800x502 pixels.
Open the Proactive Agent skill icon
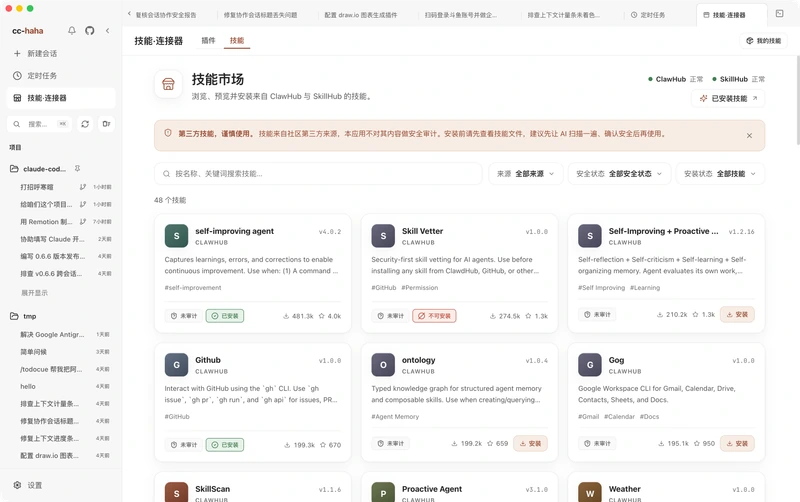point(383,492)
